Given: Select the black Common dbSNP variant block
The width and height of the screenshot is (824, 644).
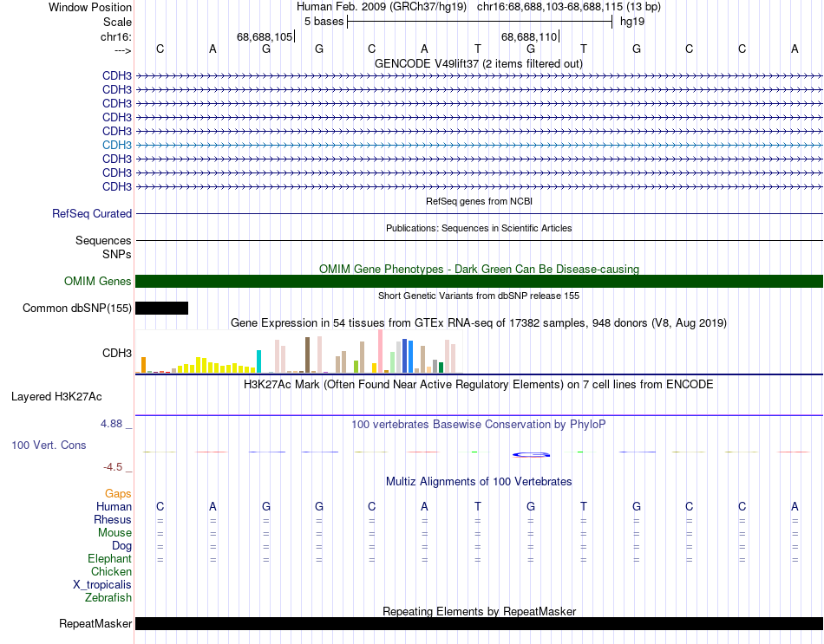Looking at the screenshot, I should tap(162, 309).
